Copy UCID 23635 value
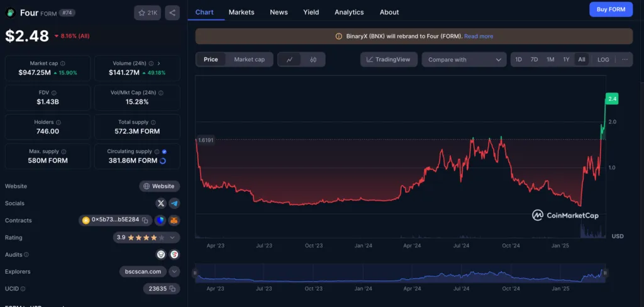This screenshot has width=644, height=307. click(x=172, y=289)
